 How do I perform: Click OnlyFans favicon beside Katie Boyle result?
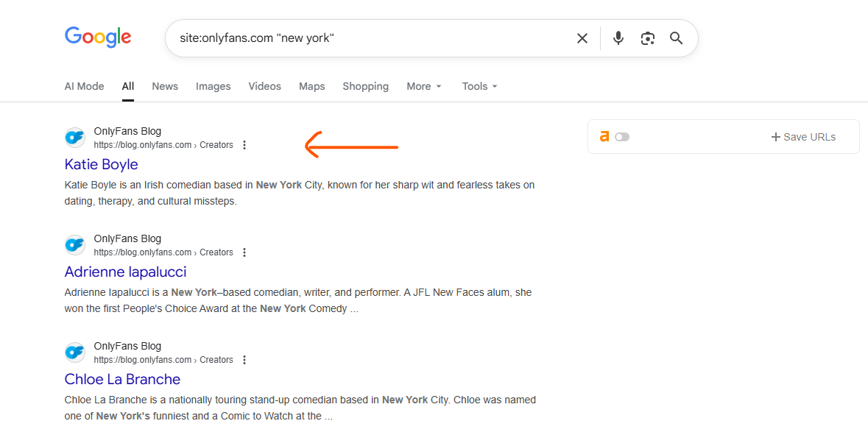point(75,138)
